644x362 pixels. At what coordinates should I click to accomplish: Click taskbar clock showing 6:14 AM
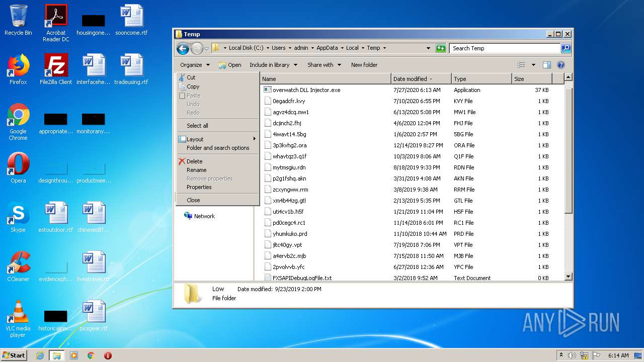(618, 355)
